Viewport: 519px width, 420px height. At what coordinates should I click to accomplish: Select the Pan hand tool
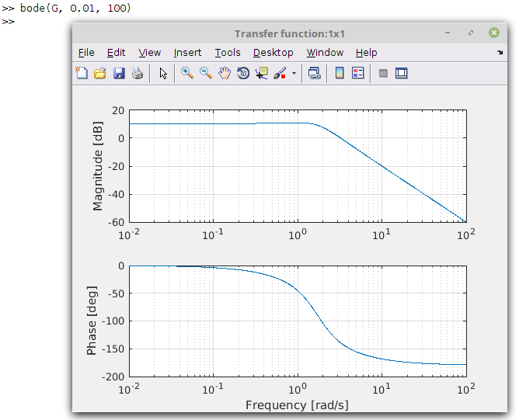pyautogui.click(x=225, y=73)
